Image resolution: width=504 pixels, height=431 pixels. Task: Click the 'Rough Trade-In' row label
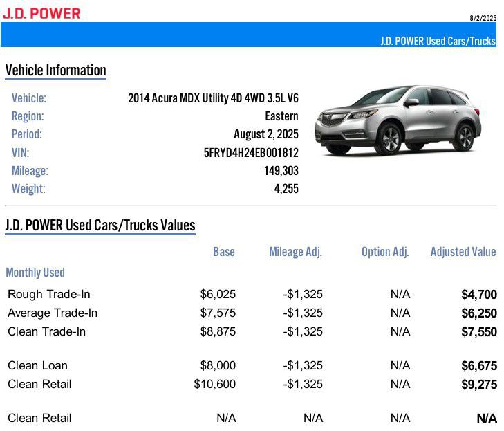pos(49,294)
